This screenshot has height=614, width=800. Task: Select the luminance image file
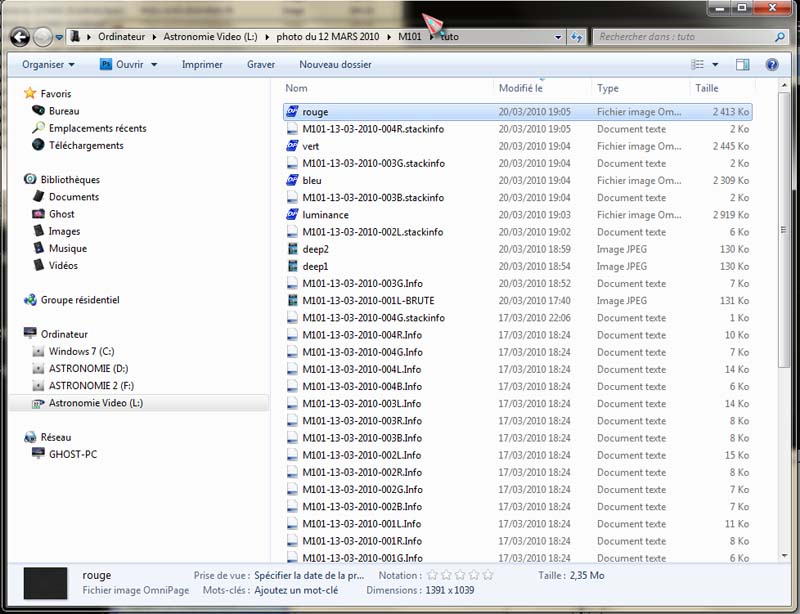tap(325, 215)
